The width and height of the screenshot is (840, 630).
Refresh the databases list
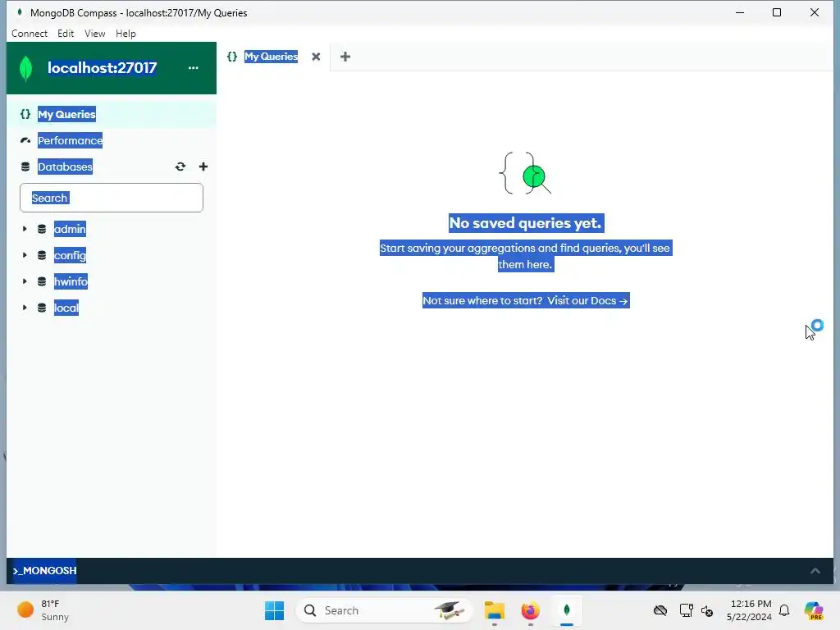[180, 167]
